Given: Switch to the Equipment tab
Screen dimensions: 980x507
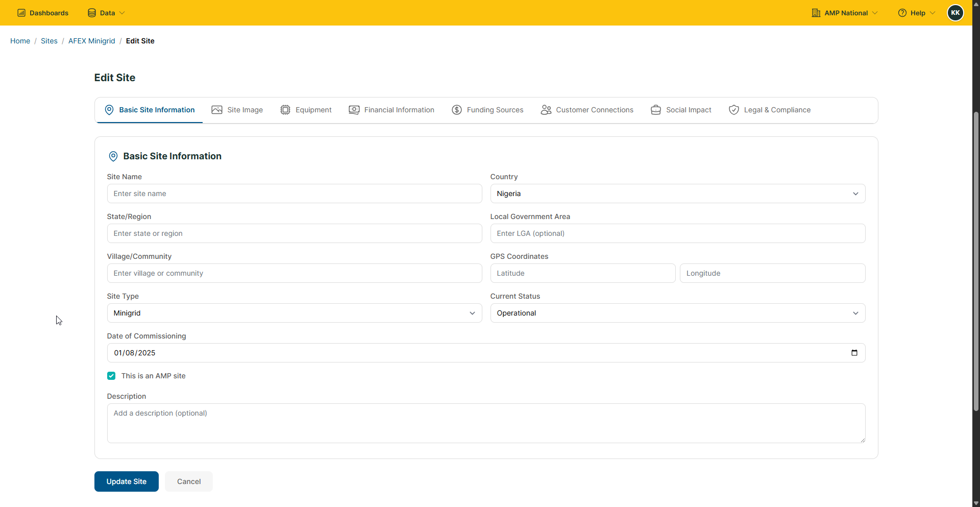Looking at the screenshot, I should (x=306, y=110).
